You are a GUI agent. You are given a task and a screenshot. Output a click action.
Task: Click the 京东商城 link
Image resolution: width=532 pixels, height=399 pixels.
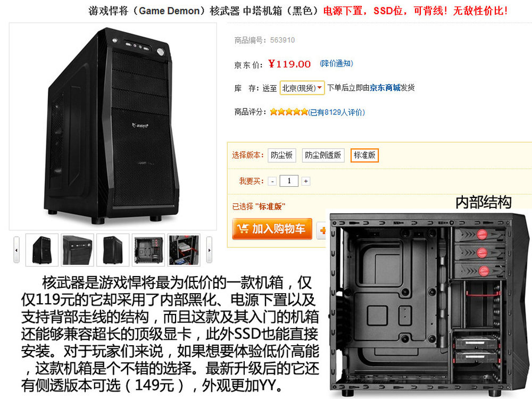tap(385, 88)
